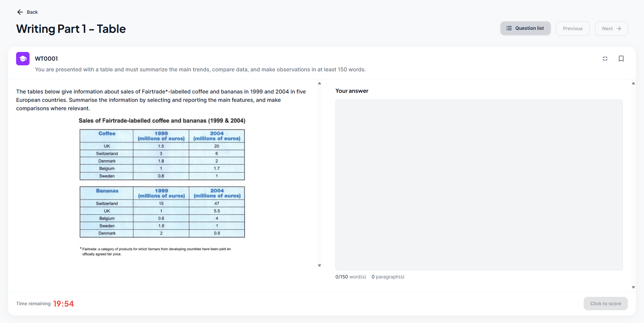Click inside the Your answer text area
The width and height of the screenshot is (644, 323).
click(479, 185)
